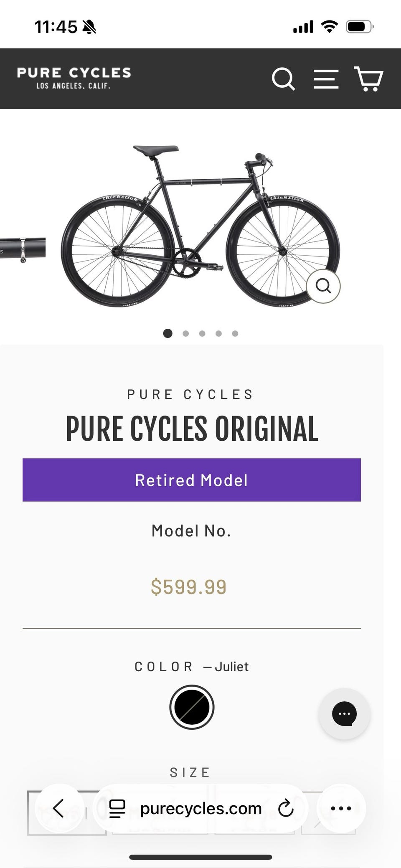Tap the main black bike product image

pyautogui.click(x=200, y=226)
